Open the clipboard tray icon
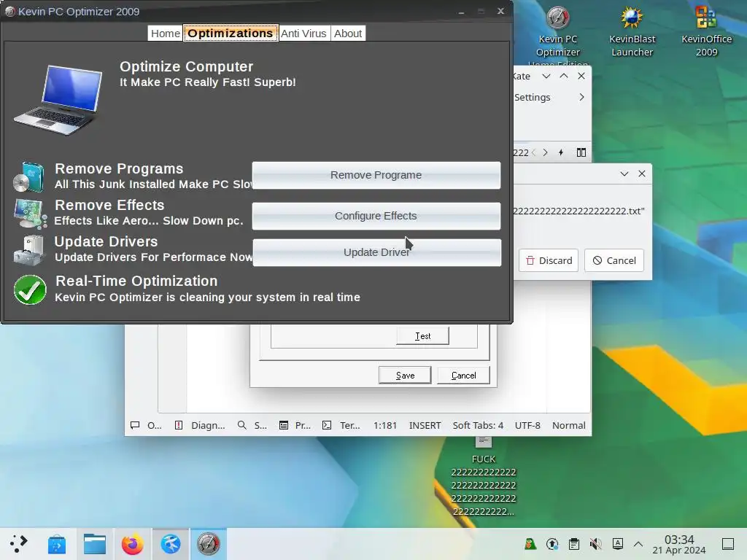The width and height of the screenshot is (747, 560). (x=574, y=544)
